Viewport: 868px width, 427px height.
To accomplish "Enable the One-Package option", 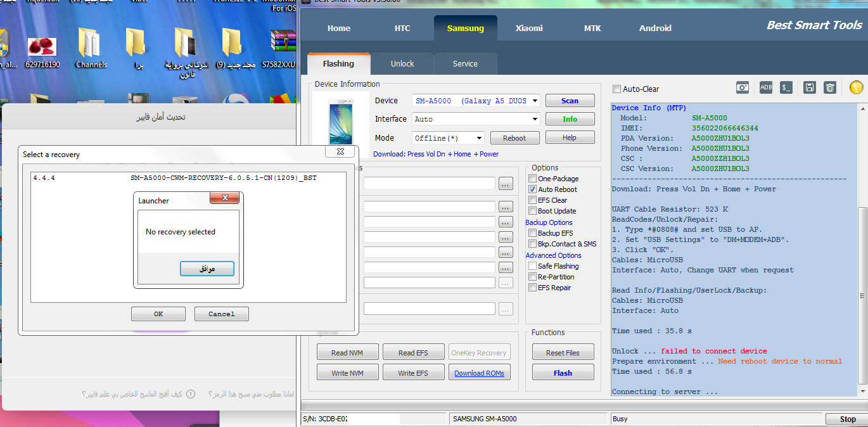I will tap(533, 179).
